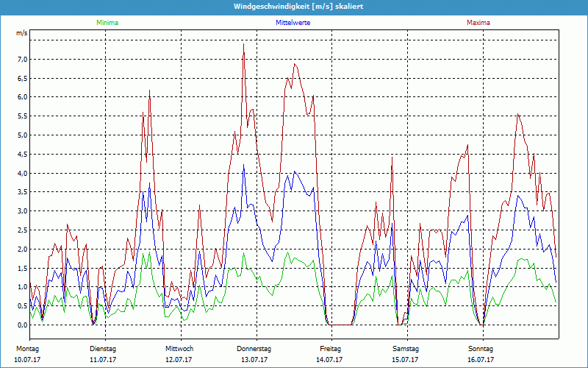
Task: Click the date 14.07.17
Action: [329, 360]
